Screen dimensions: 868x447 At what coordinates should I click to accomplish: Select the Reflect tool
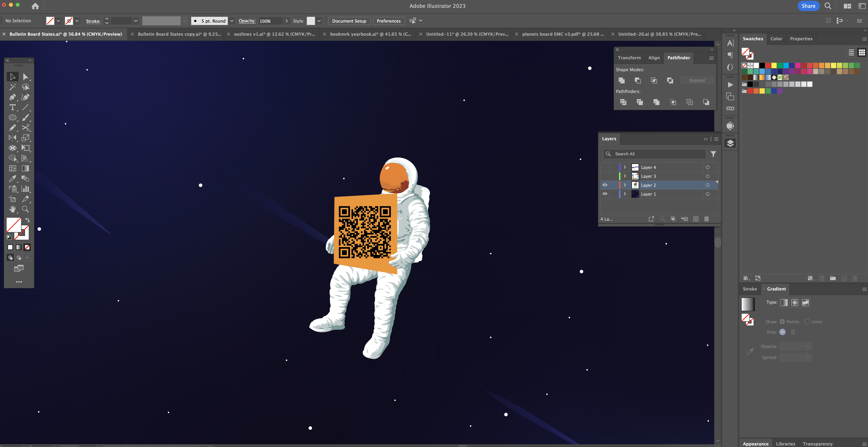click(x=12, y=138)
